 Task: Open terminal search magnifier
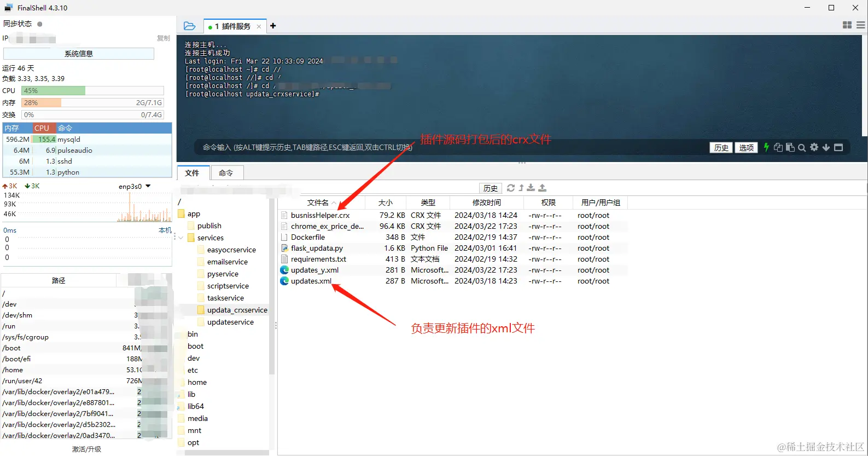pyautogui.click(x=802, y=147)
